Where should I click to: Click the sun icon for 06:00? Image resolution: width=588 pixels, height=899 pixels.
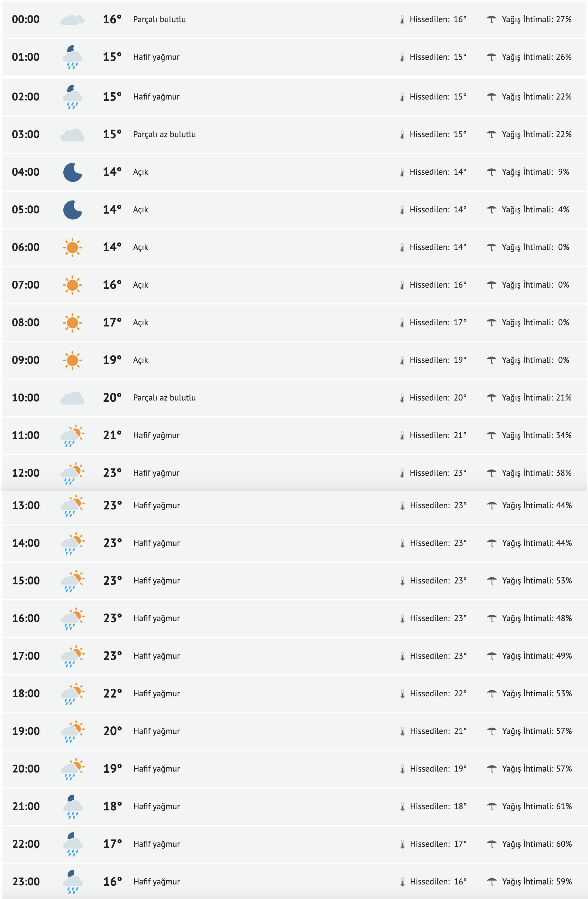(72, 247)
